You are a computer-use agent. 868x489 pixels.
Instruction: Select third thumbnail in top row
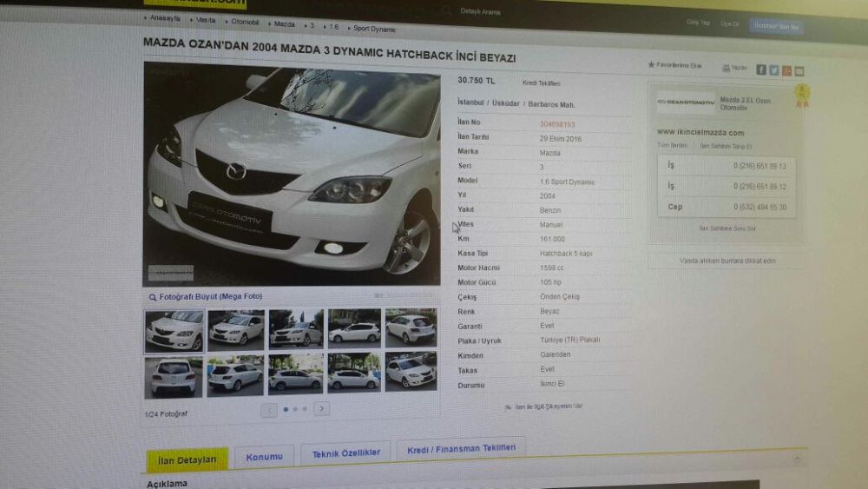click(296, 329)
